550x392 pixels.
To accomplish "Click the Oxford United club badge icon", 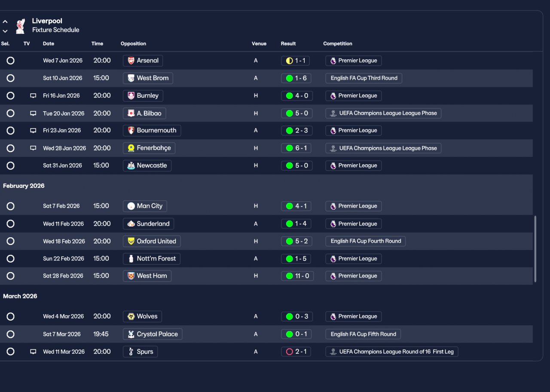I will tap(131, 241).
